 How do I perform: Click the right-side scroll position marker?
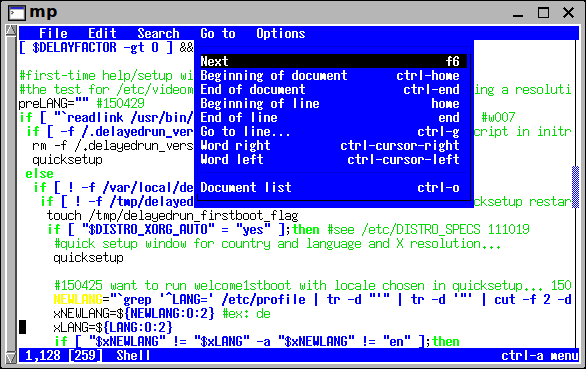coord(576,187)
